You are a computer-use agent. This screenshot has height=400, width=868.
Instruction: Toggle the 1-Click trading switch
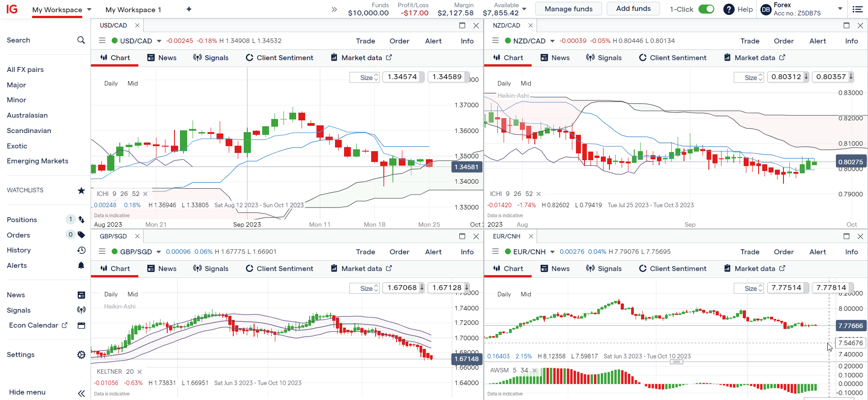706,10
